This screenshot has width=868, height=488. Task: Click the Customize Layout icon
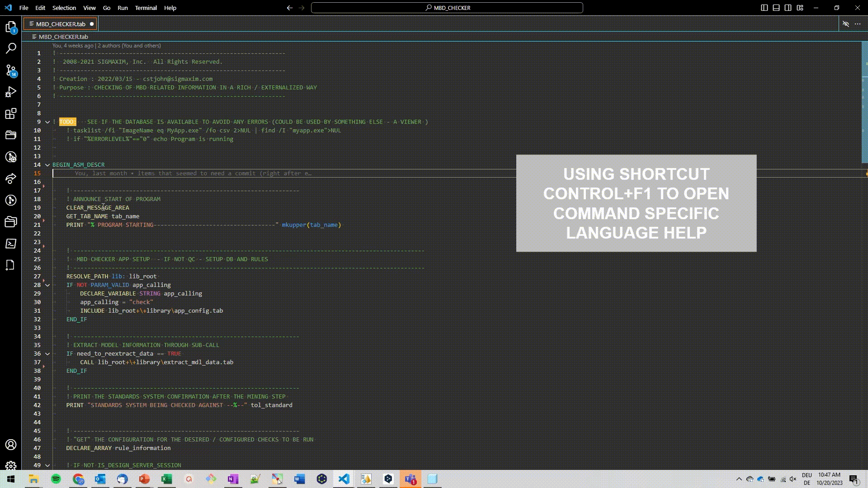point(800,8)
